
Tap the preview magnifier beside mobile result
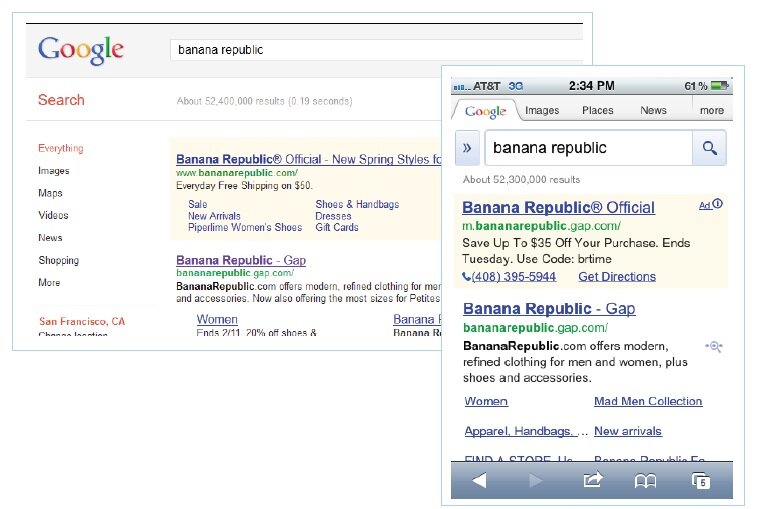(x=714, y=346)
